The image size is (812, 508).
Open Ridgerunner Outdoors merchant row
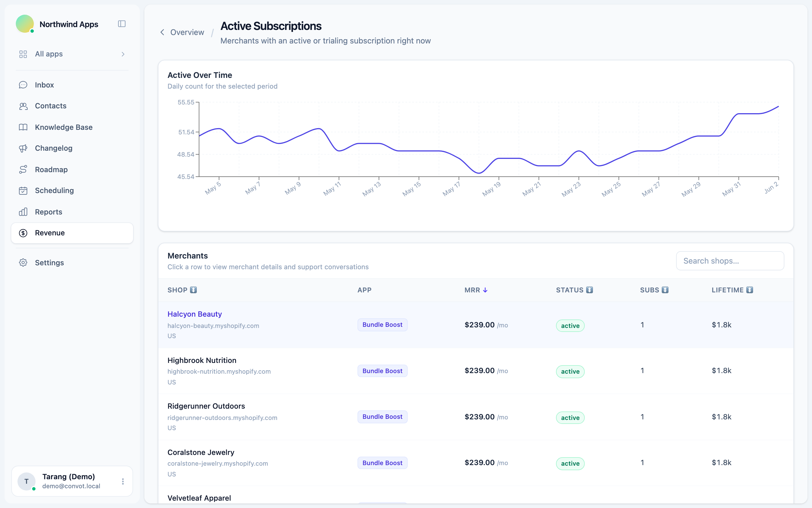point(476,417)
